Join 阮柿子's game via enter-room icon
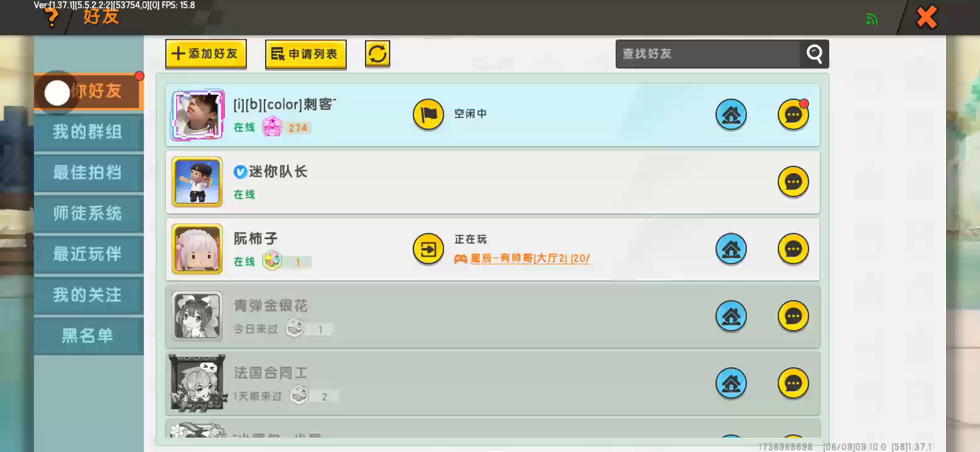Screen dimensions: 980x452 (x=428, y=249)
